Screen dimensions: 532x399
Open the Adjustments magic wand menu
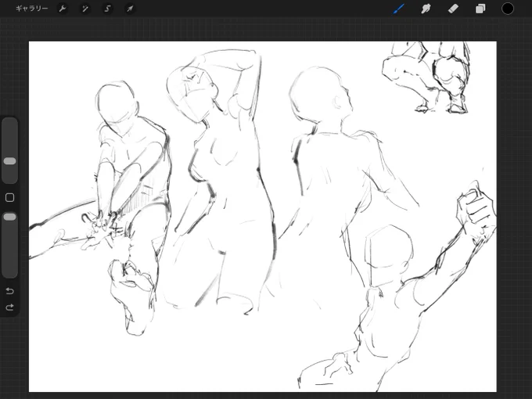click(84, 9)
